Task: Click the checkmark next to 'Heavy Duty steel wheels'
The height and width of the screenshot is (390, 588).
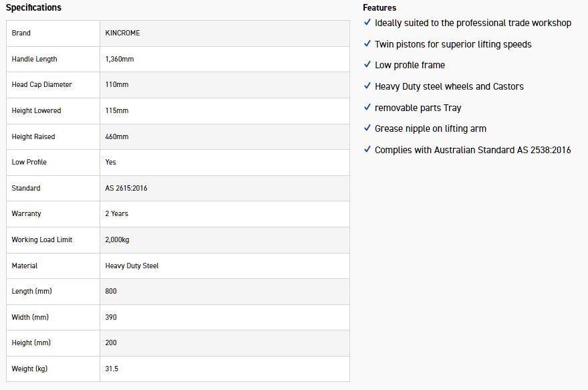Action: (367, 86)
